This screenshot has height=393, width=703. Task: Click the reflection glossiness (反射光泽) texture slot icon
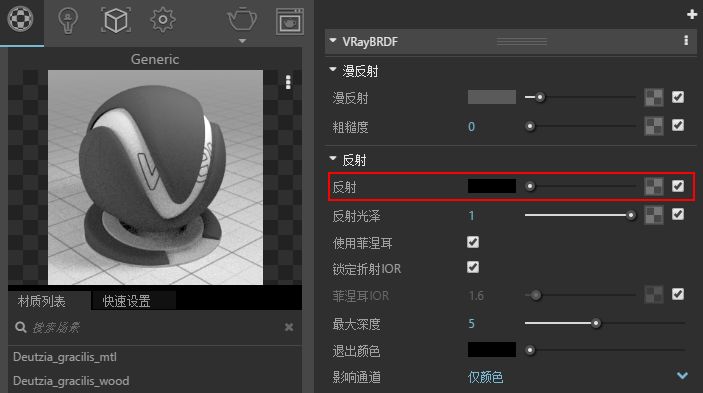pyautogui.click(x=654, y=215)
